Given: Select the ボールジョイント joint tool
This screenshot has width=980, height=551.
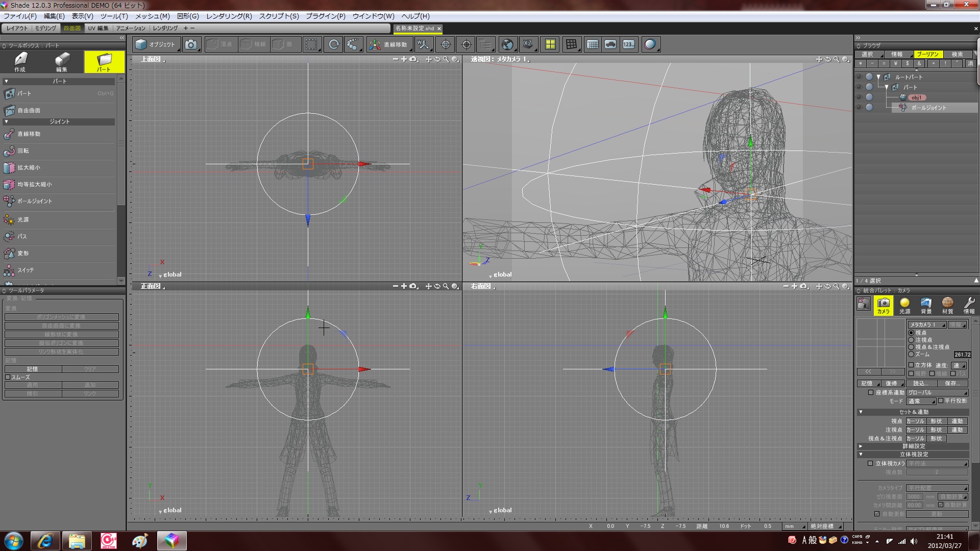Looking at the screenshot, I should pyautogui.click(x=34, y=201).
